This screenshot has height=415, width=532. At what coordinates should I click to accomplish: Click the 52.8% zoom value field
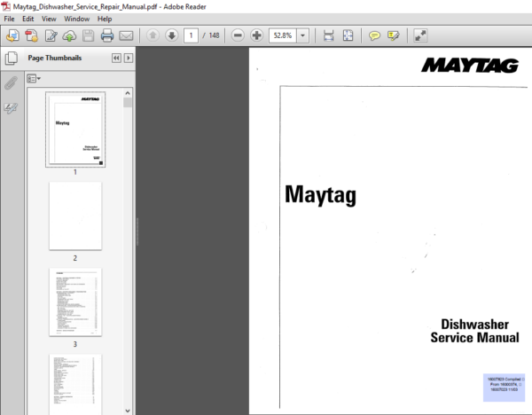tap(283, 35)
